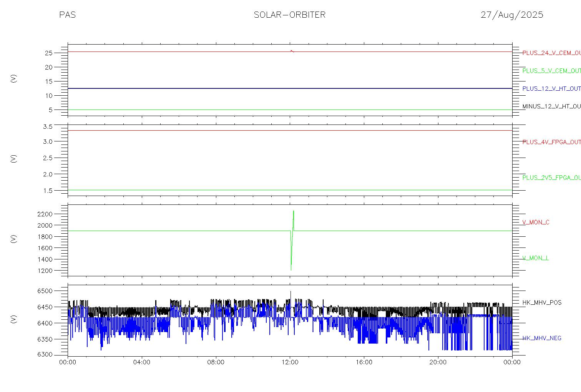
Task: Click the PLUS_12_V_HT_OUT legend label
Action: pos(551,89)
